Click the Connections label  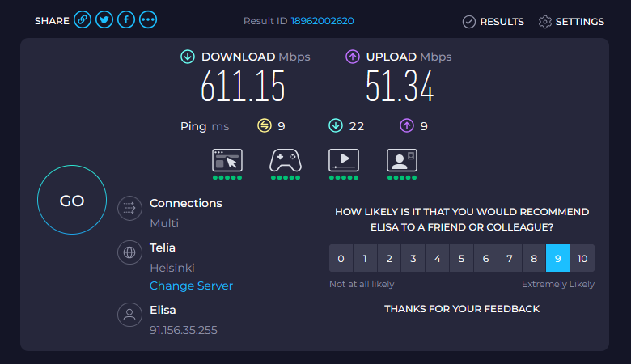click(186, 203)
